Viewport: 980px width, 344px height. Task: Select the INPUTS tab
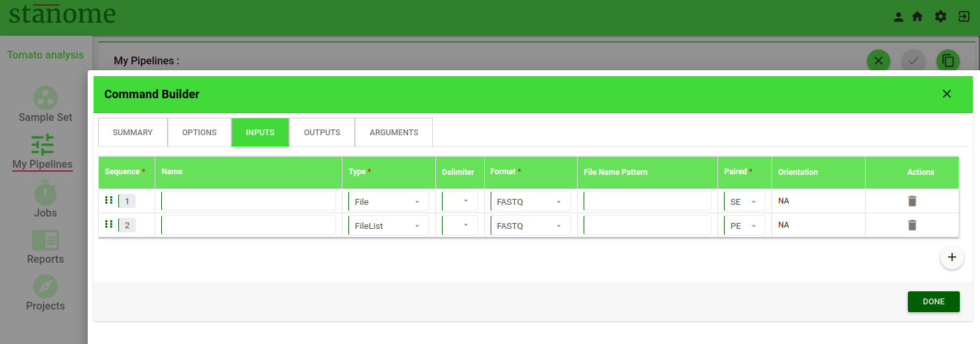[260, 132]
